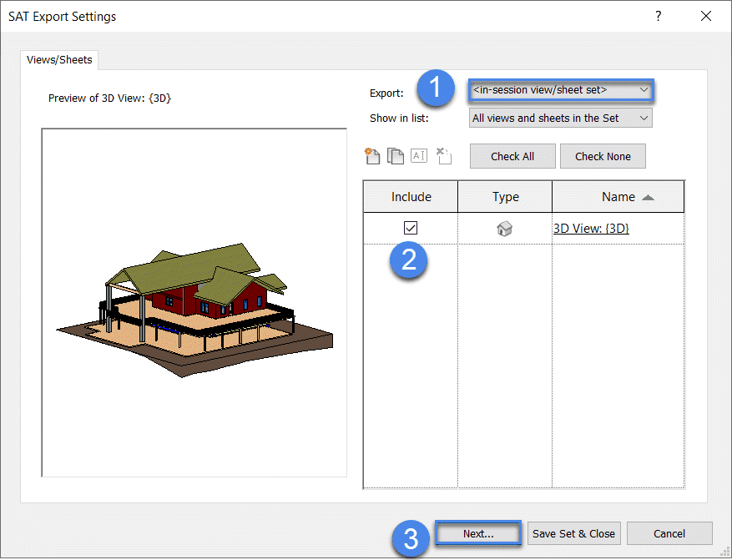The height and width of the screenshot is (560, 732).
Task: Open help via the question mark button
Action: click(659, 17)
